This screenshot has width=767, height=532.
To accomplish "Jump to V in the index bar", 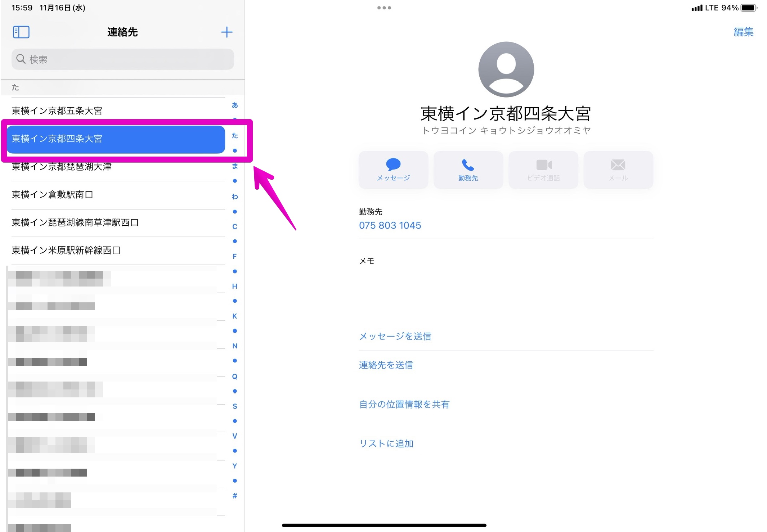I will [x=235, y=436].
